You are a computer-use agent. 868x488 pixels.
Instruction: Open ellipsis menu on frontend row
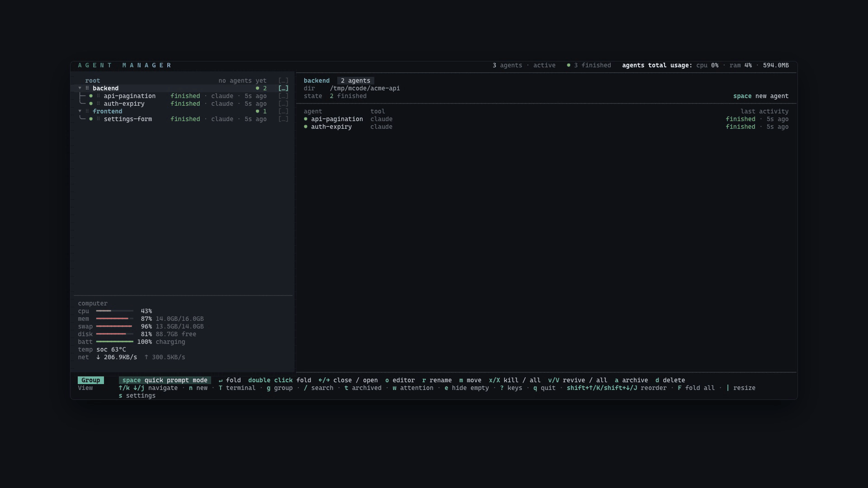pos(283,112)
